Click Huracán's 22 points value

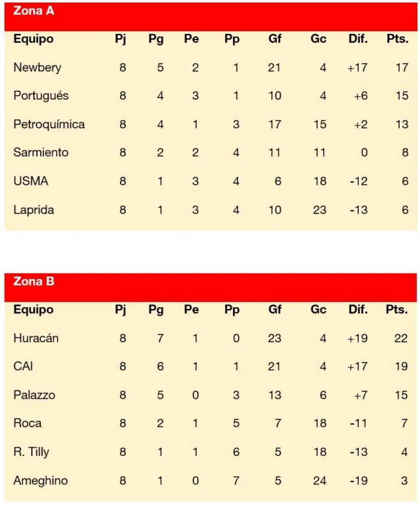click(401, 338)
